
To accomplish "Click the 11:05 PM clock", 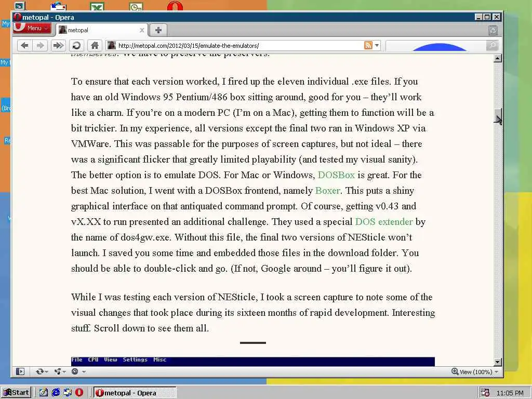I will tap(510, 393).
